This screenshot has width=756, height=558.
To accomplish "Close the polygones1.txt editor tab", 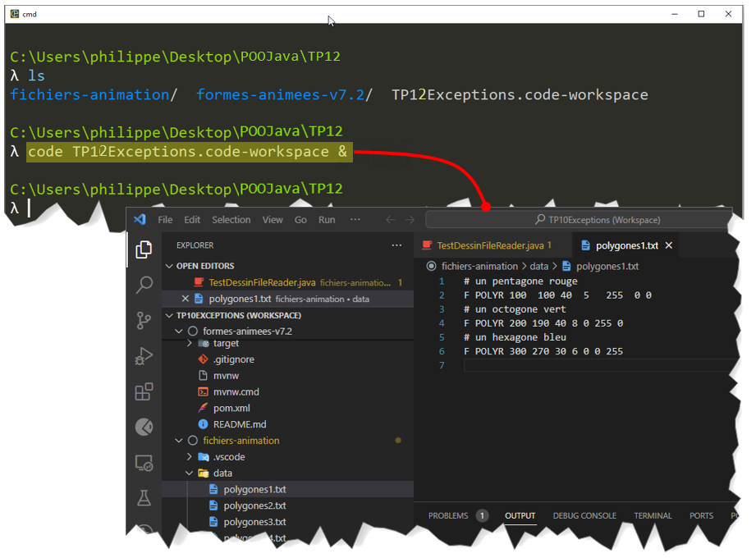I will [x=669, y=245].
